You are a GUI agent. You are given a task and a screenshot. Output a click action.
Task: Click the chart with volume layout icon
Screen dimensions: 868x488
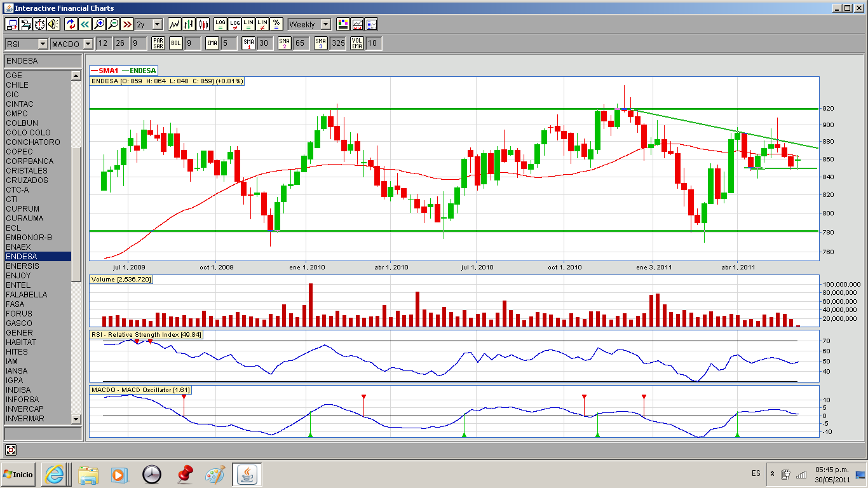coord(358,24)
